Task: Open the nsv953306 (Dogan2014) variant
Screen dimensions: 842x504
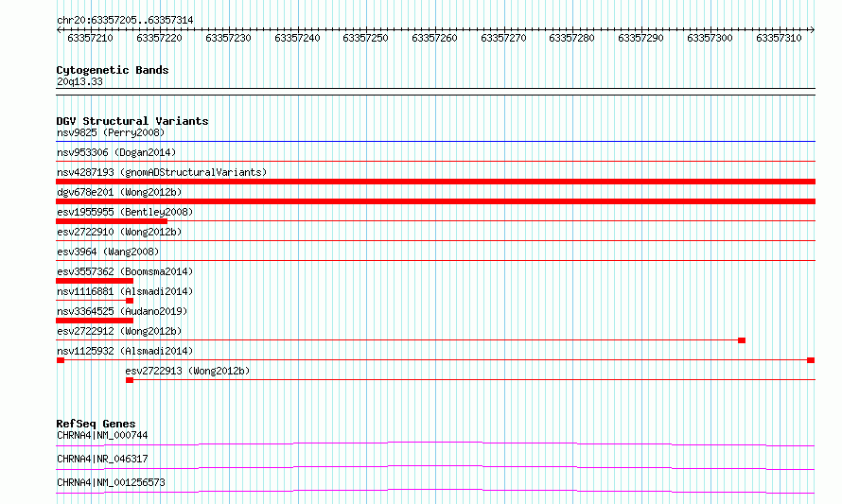Action: (x=116, y=152)
